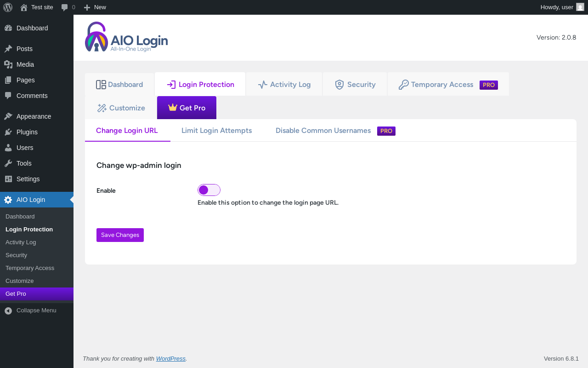588x368 pixels.
Task: Click the PRO badge on Disable Common Usernames
Action: pyautogui.click(x=386, y=131)
